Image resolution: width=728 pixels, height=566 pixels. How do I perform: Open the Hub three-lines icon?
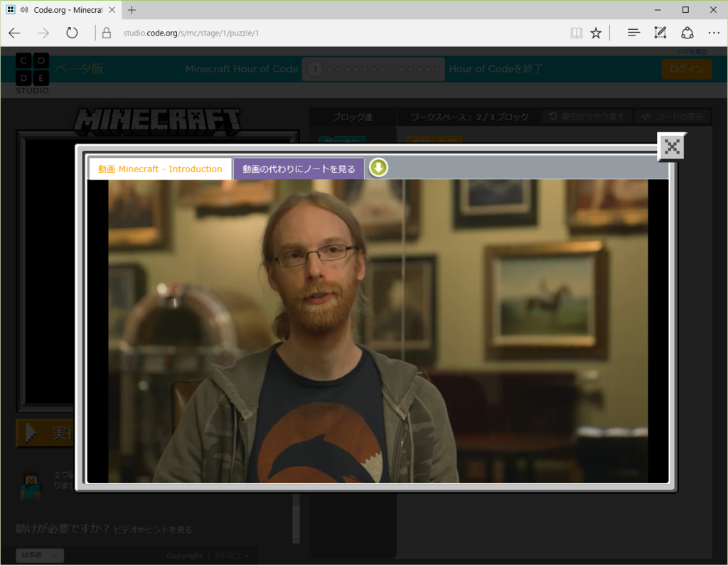[x=633, y=33]
